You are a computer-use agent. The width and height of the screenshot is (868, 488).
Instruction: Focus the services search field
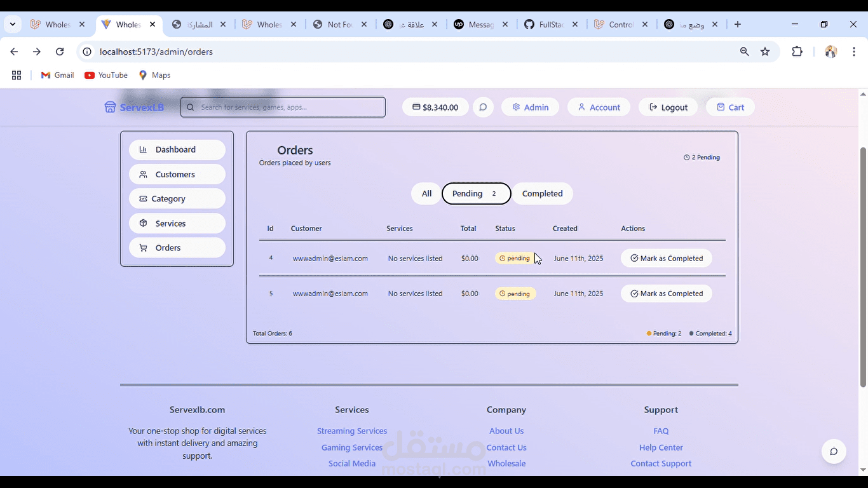point(283,107)
